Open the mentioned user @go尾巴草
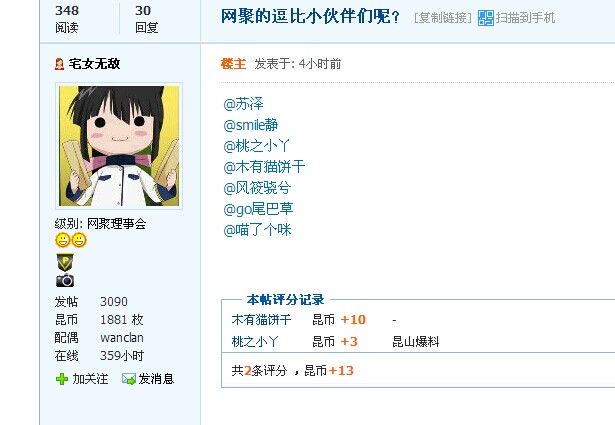Screen dimensions: 615x425 pyautogui.click(x=258, y=209)
